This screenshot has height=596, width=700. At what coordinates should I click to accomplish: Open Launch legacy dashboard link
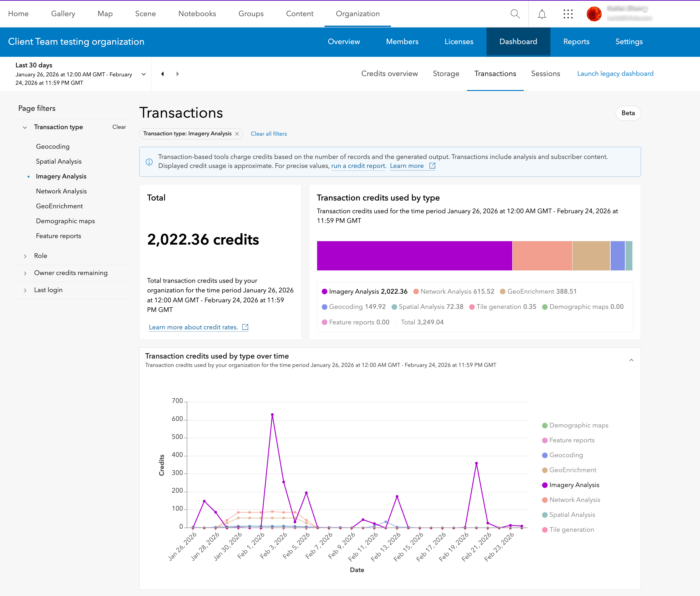[x=615, y=74]
